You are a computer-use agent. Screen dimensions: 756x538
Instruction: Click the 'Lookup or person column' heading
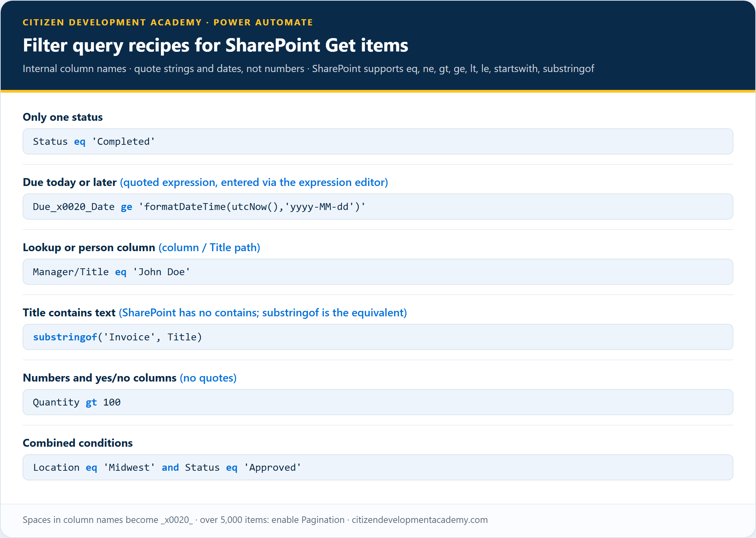point(89,247)
